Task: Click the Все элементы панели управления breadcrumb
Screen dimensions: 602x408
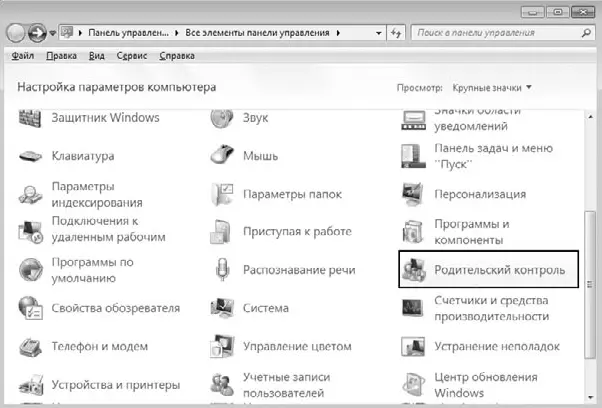Action: point(257,33)
